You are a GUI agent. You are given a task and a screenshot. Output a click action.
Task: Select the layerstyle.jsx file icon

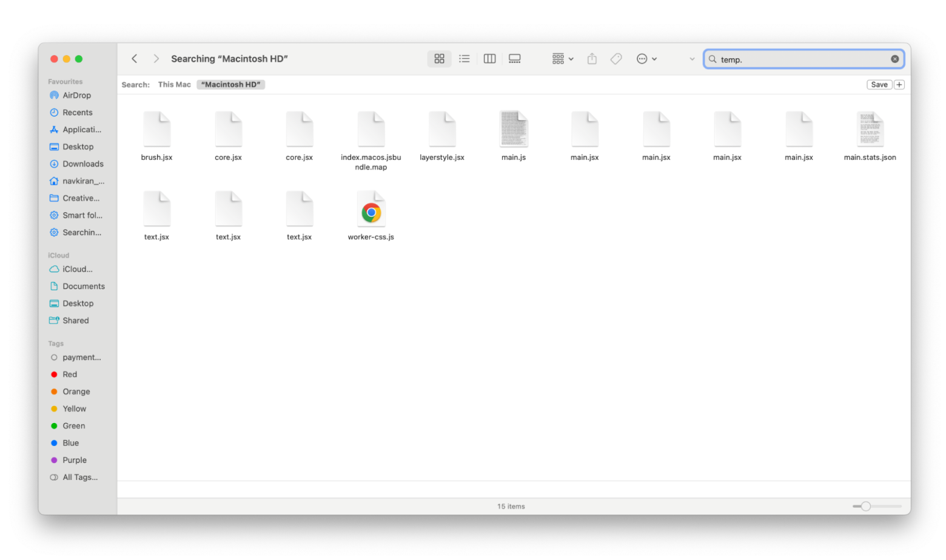442,129
